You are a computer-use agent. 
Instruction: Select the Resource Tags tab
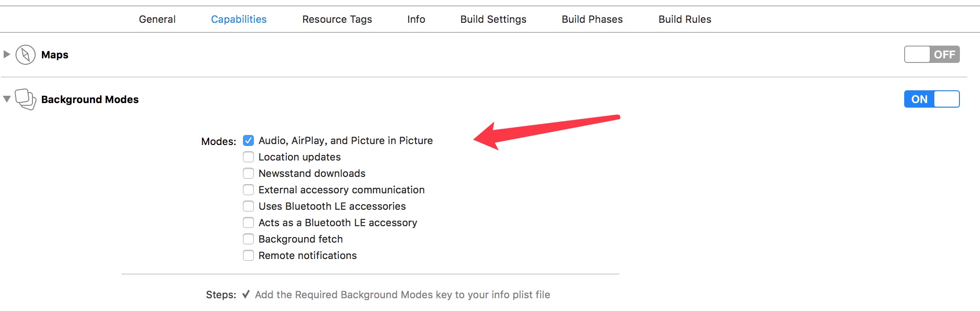(337, 19)
